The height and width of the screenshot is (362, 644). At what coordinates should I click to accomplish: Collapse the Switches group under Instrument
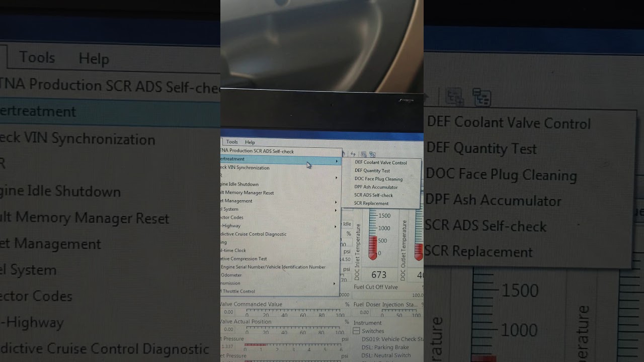(356, 331)
